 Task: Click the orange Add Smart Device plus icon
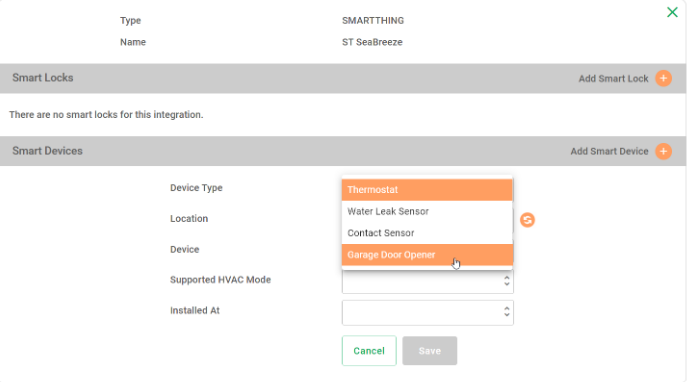tap(663, 151)
